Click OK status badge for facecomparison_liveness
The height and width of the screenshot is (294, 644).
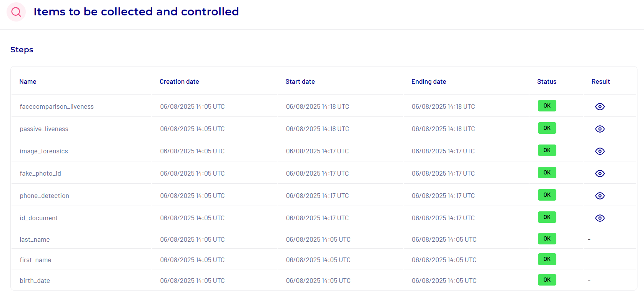[x=547, y=106]
